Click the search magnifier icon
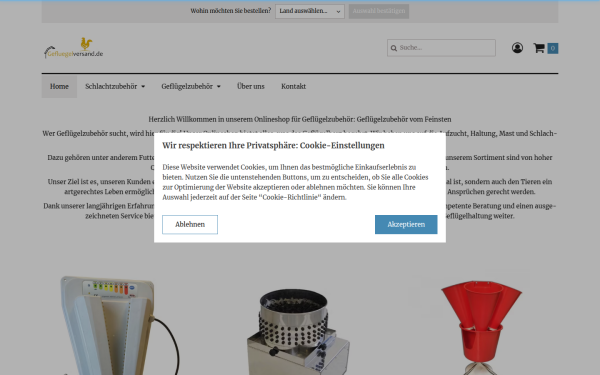Viewport: 600px width, 375px height. 394,48
